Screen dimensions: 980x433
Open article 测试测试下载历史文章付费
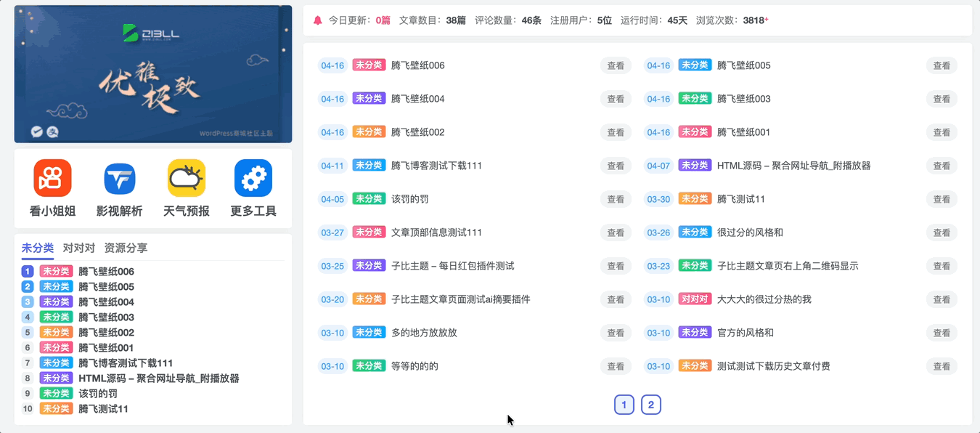pos(773,366)
